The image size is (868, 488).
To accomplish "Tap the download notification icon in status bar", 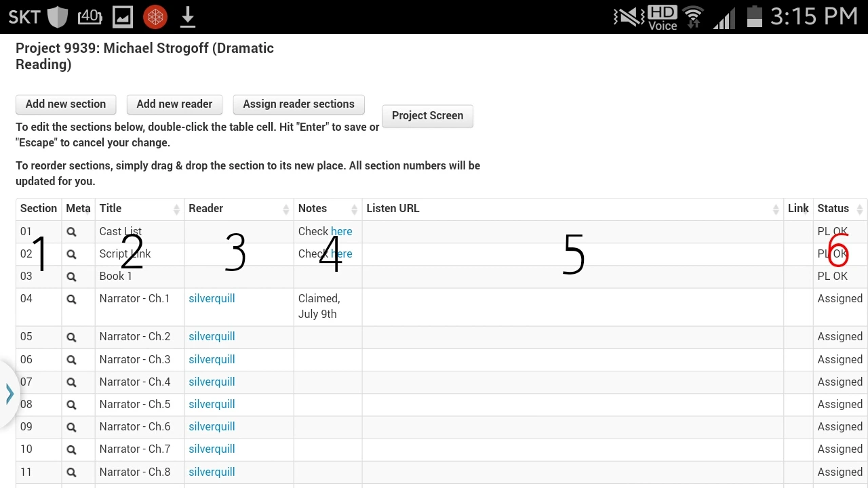I will pyautogui.click(x=187, y=16).
